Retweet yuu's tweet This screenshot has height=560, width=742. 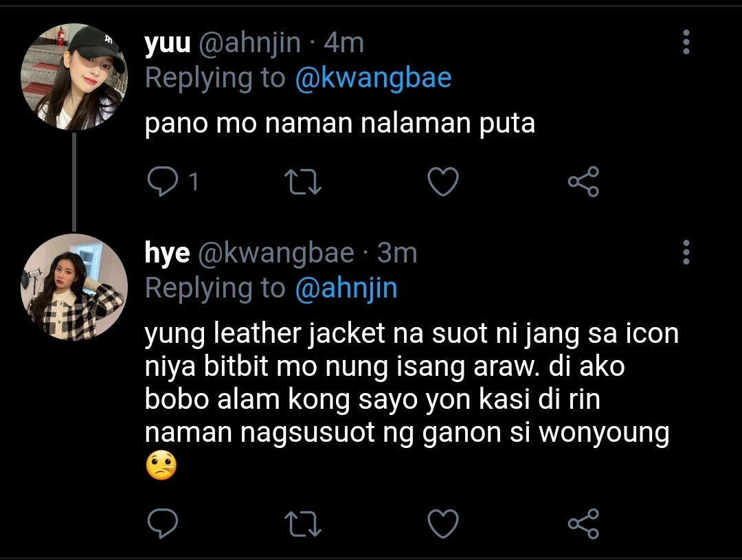[303, 182]
